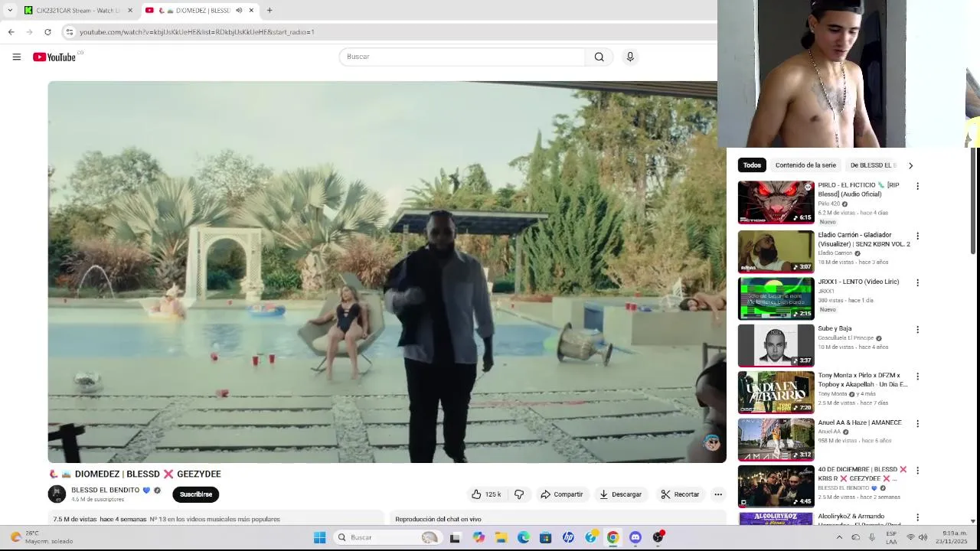This screenshot has width=980, height=551.
Task: Open options for Sube y Baja video
Action: point(917,329)
